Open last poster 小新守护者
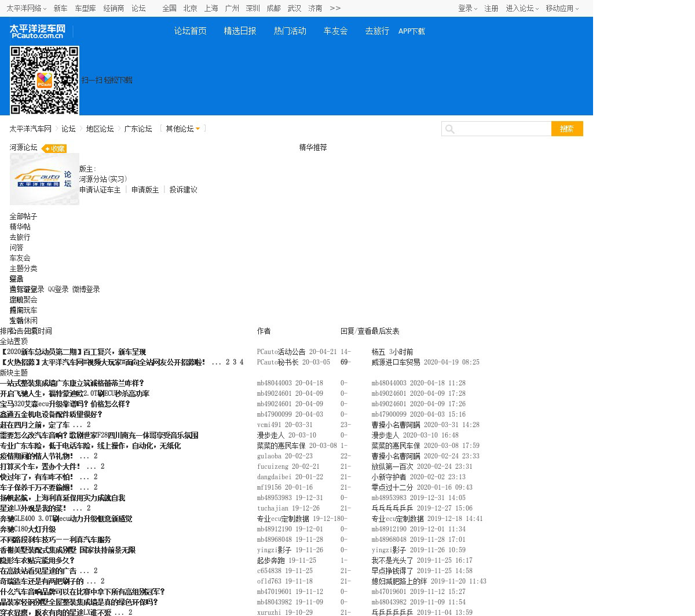Screen dimensions: 695x616 coord(389,477)
